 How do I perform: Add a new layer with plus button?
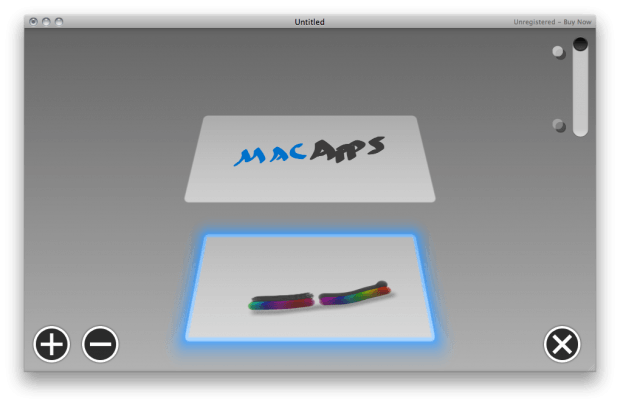click(x=52, y=344)
